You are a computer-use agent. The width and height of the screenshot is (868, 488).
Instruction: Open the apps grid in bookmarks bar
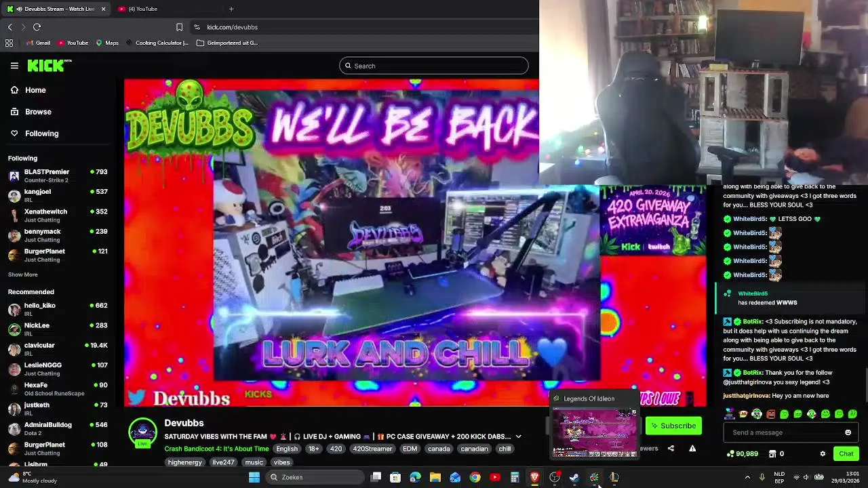tap(9, 43)
